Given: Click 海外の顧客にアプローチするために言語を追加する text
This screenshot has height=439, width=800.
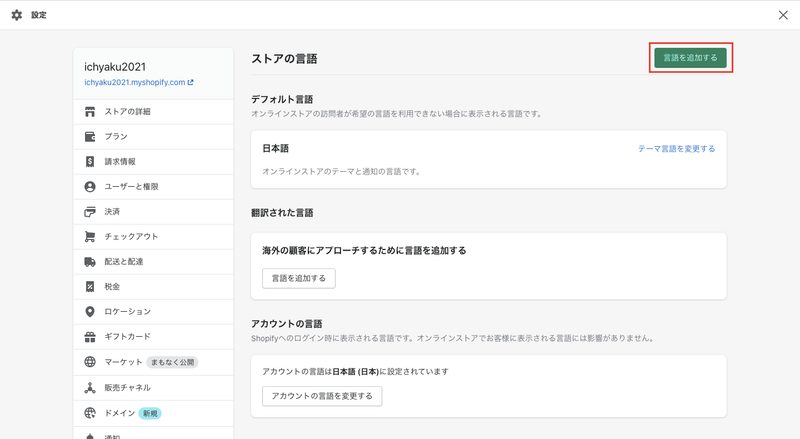Looking at the screenshot, I should pyautogui.click(x=364, y=250).
